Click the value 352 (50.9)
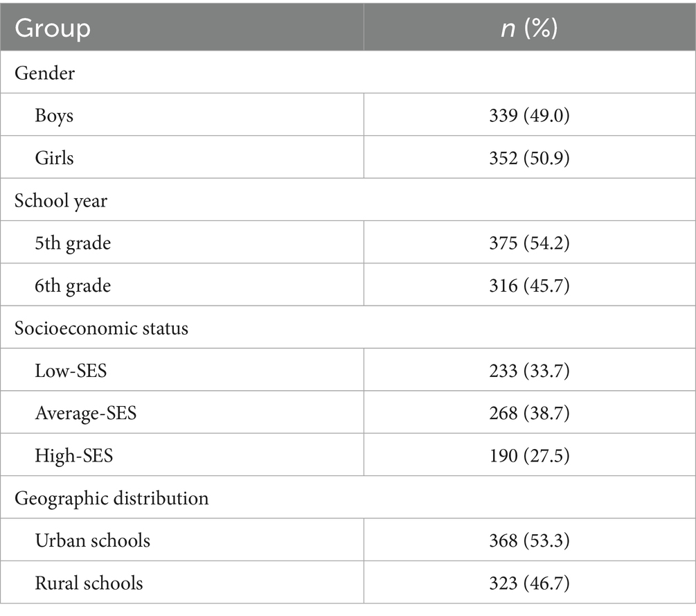 pyautogui.click(x=529, y=157)
